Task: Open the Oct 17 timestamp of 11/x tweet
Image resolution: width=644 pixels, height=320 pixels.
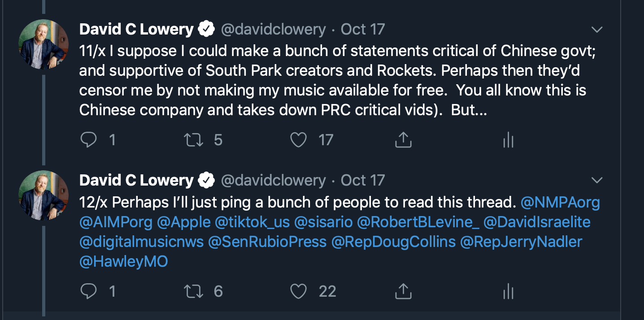Action: coord(363,30)
